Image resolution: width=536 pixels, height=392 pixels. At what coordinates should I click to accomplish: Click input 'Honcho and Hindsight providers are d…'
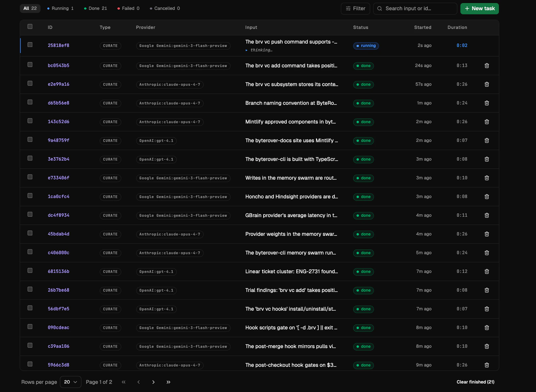[291, 197]
